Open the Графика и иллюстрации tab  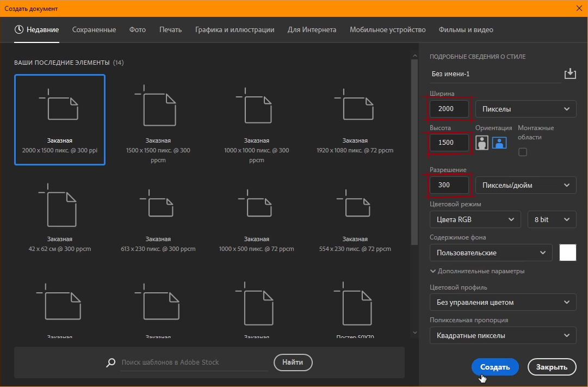(x=235, y=29)
